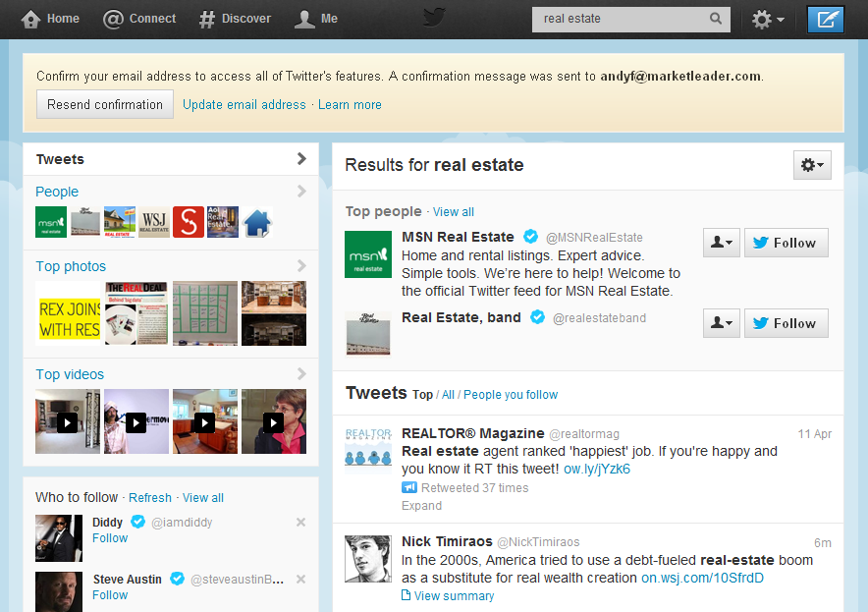Viewport: 868px width, 612px height.
Task: View summary of Nick Timiraos tweet
Action: (448, 596)
